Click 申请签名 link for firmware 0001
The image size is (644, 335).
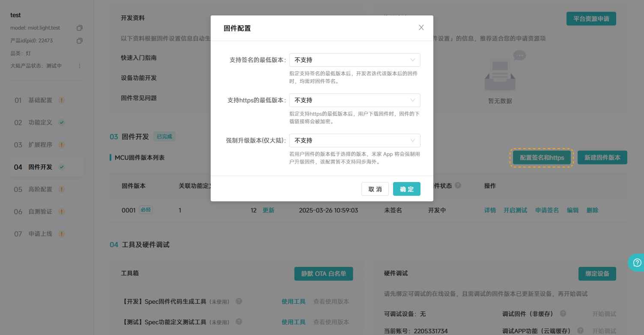click(547, 210)
